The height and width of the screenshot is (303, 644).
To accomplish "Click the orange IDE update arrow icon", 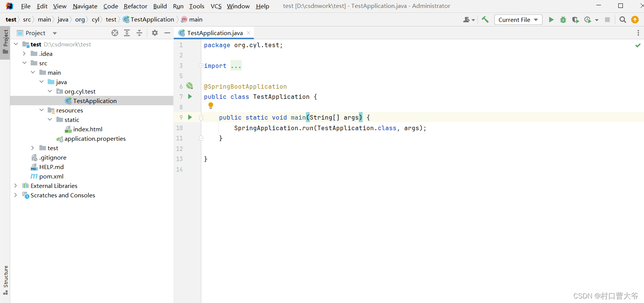I will pyautogui.click(x=635, y=20).
